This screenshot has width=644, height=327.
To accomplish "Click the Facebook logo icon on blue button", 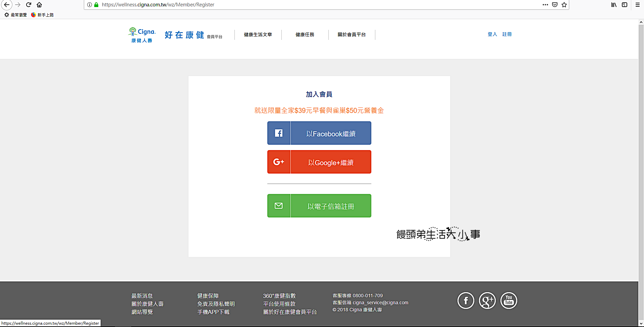I will click(x=279, y=133).
